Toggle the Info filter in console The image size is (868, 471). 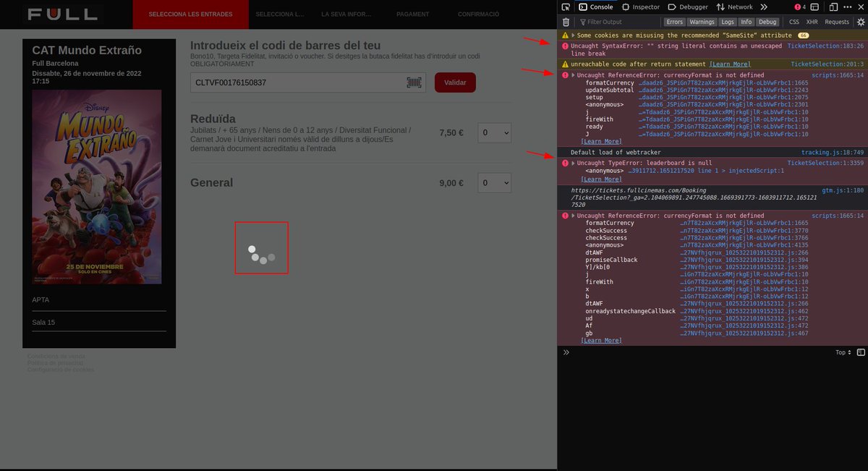746,22
